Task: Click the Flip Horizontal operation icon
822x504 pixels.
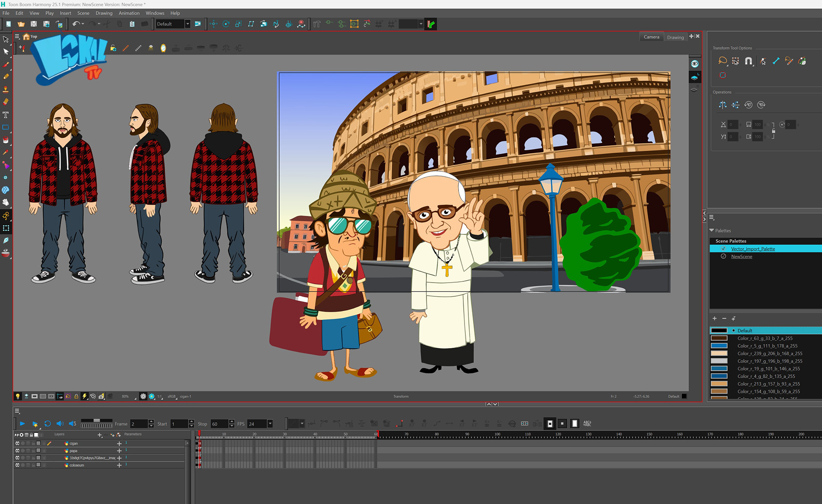Action: [x=723, y=105]
